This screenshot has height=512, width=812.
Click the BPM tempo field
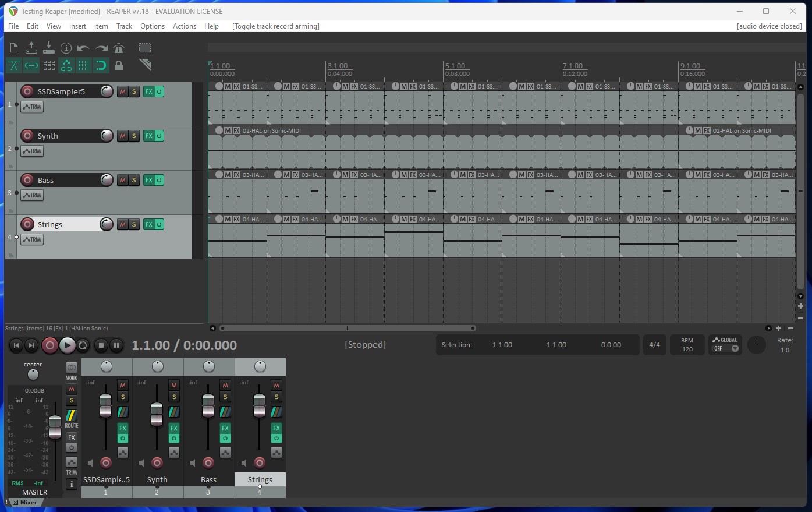tap(687, 345)
